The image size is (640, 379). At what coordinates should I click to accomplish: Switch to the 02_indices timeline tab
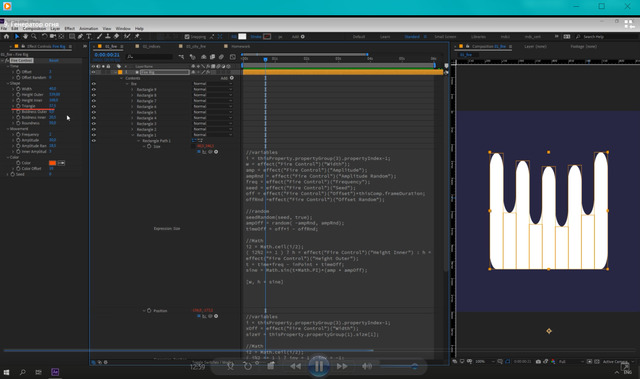pos(151,47)
